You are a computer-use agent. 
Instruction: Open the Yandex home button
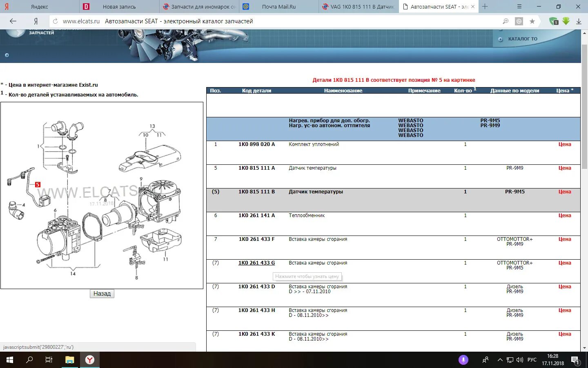click(x=36, y=21)
